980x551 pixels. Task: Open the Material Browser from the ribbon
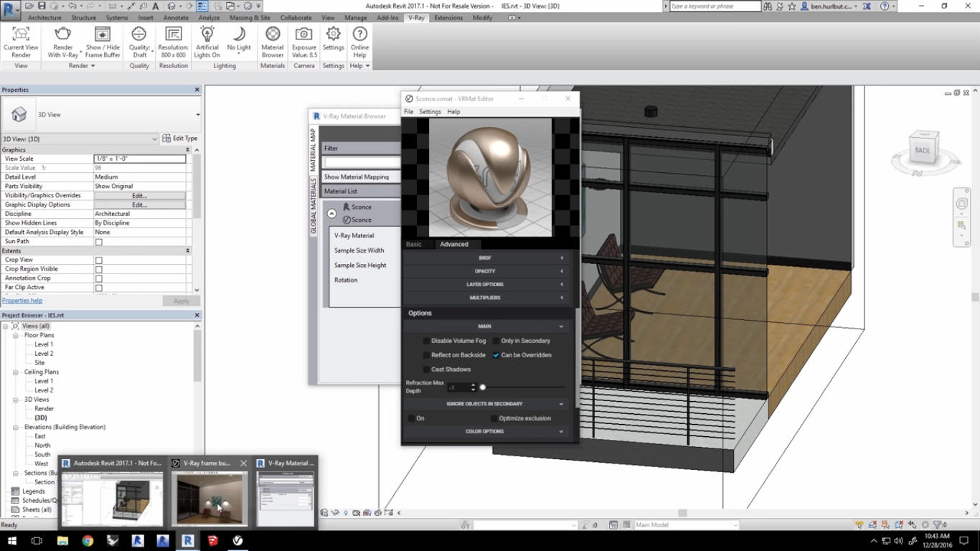coord(273,42)
